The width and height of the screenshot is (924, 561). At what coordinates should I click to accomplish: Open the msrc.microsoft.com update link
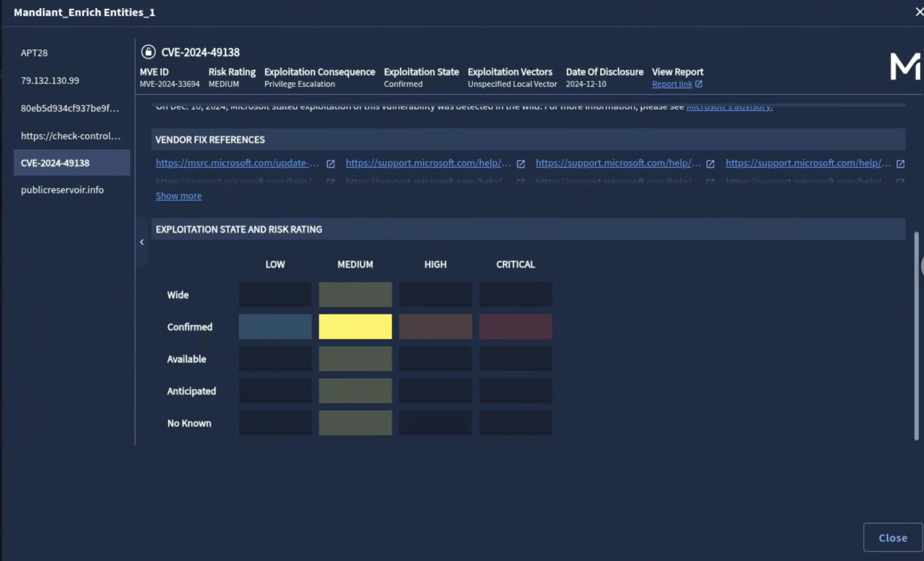pyautogui.click(x=238, y=163)
